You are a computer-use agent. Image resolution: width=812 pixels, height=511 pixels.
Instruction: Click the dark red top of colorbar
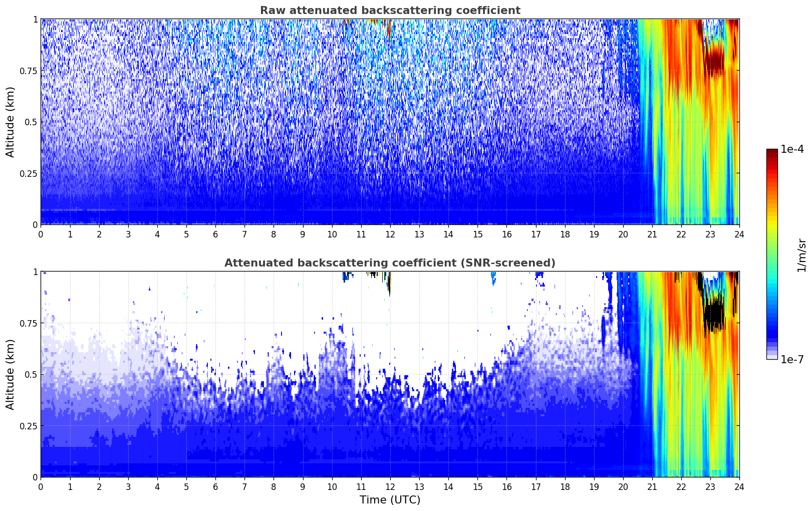click(772, 152)
